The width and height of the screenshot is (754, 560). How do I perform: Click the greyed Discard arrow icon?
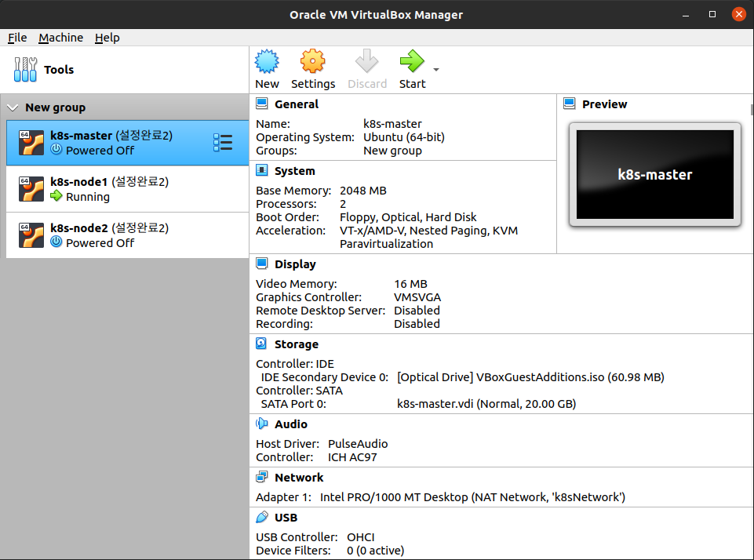pyautogui.click(x=367, y=61)
